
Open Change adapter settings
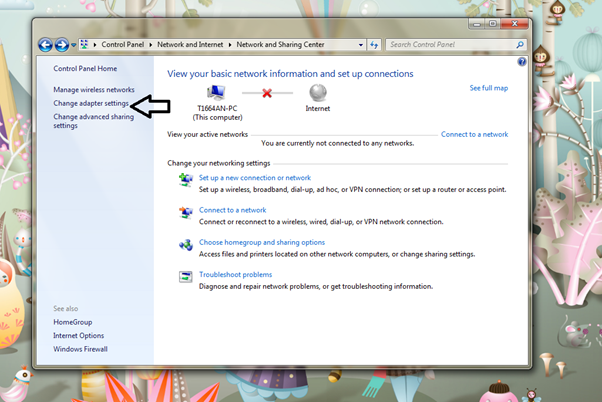(x=91, y=103)
